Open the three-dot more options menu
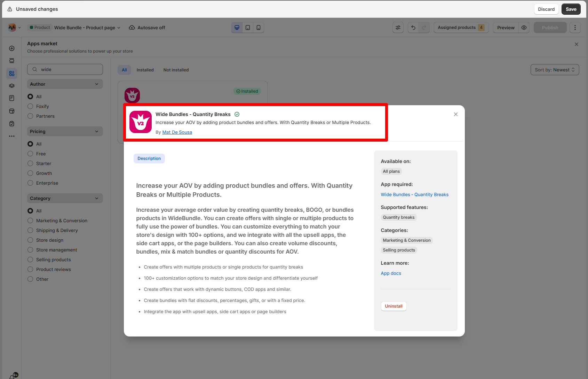 tap(575, 28)
